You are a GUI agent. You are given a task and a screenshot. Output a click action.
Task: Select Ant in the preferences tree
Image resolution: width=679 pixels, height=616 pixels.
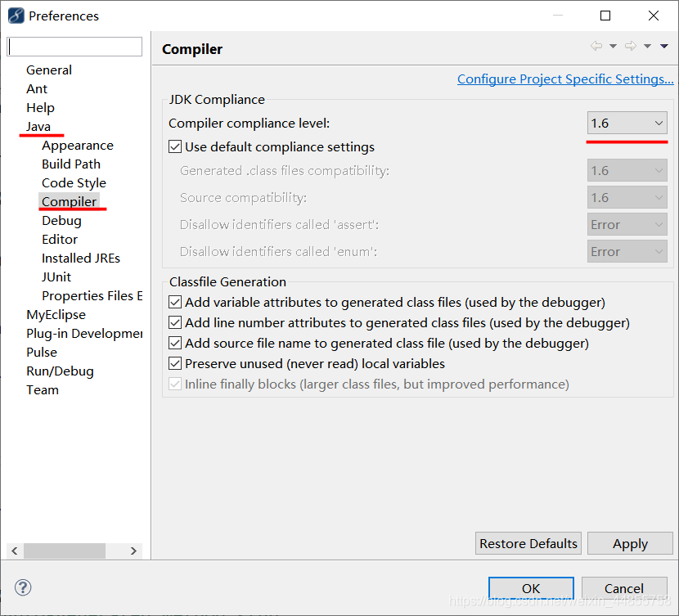(x=37, y=88)
